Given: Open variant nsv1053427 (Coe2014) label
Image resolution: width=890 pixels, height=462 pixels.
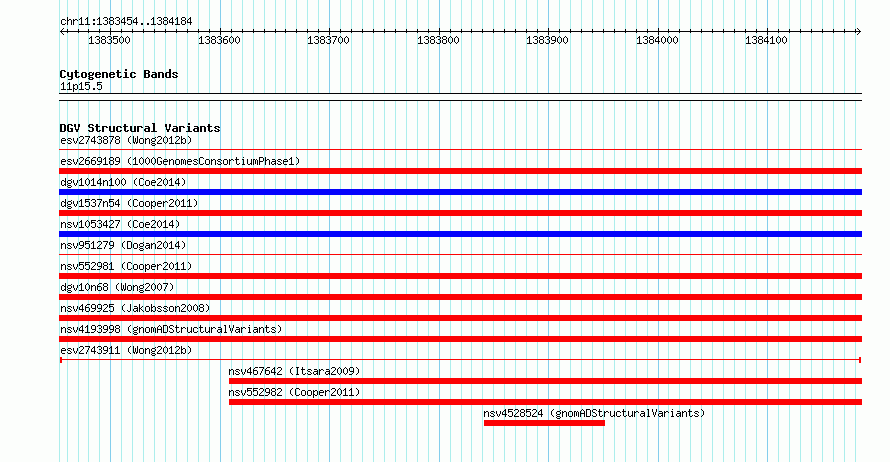Looking at the screenshot, I should click(120, 224).
